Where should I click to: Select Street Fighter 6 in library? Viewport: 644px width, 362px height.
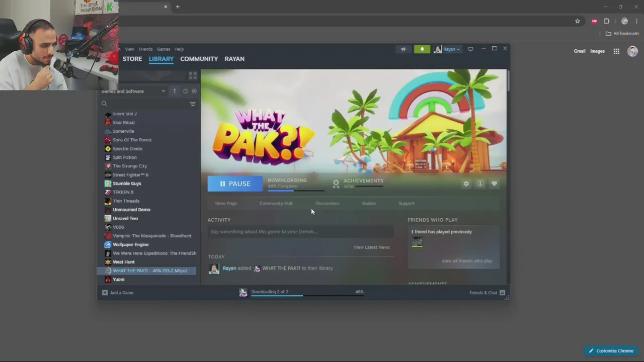130,175
